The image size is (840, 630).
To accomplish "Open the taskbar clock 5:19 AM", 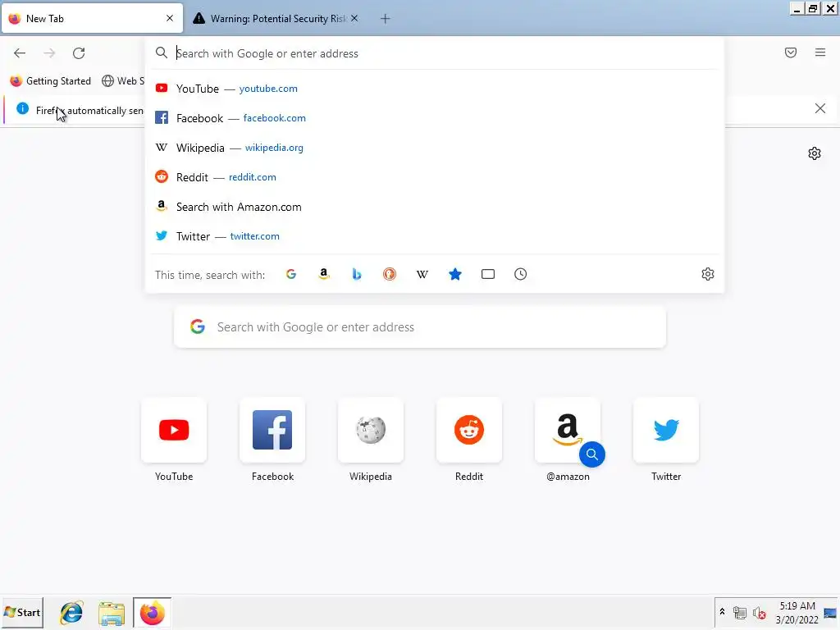I will click(x=797, y=612).
